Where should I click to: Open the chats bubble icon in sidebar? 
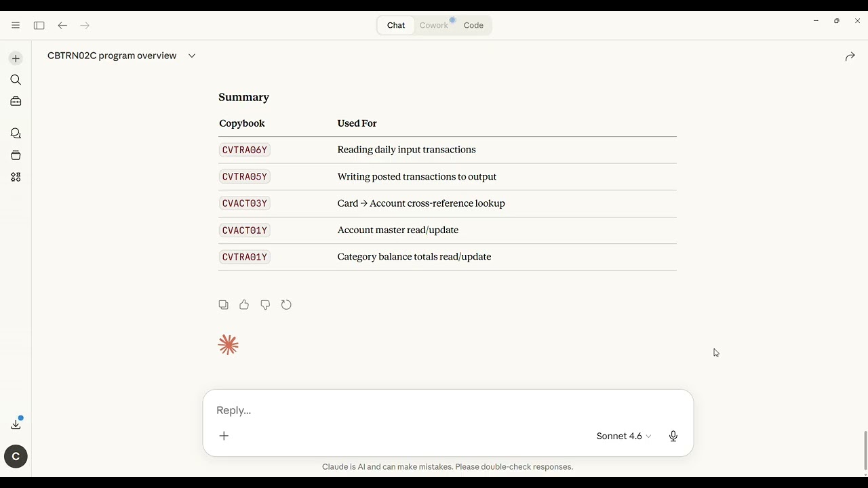[16, 134]
